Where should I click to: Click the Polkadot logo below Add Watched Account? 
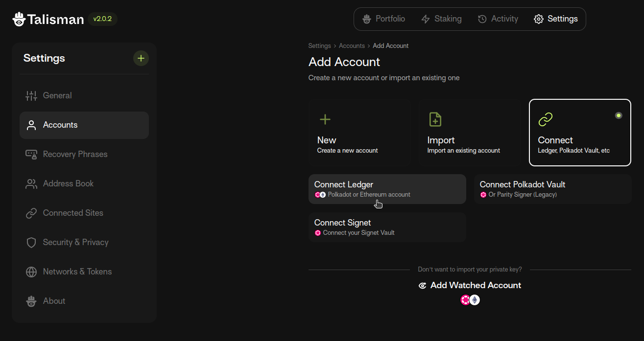[x=465, y=300]
